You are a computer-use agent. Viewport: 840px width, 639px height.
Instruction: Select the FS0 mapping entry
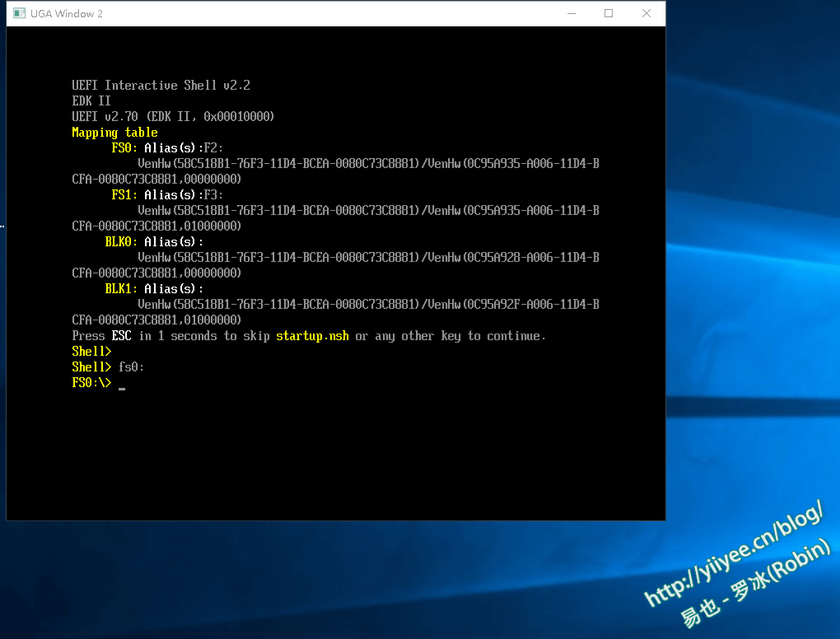click(122, 147)
